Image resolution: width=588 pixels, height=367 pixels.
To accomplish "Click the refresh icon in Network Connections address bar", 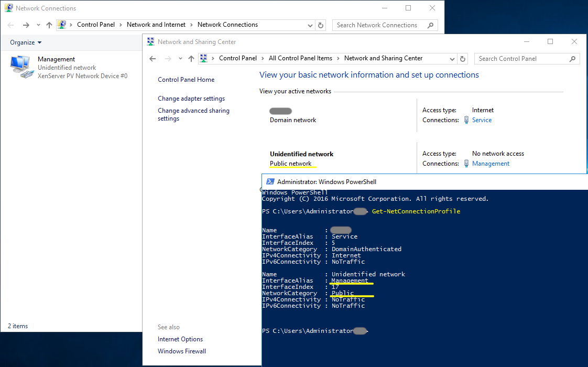I will pyautogui.click(x=320, y=25).
